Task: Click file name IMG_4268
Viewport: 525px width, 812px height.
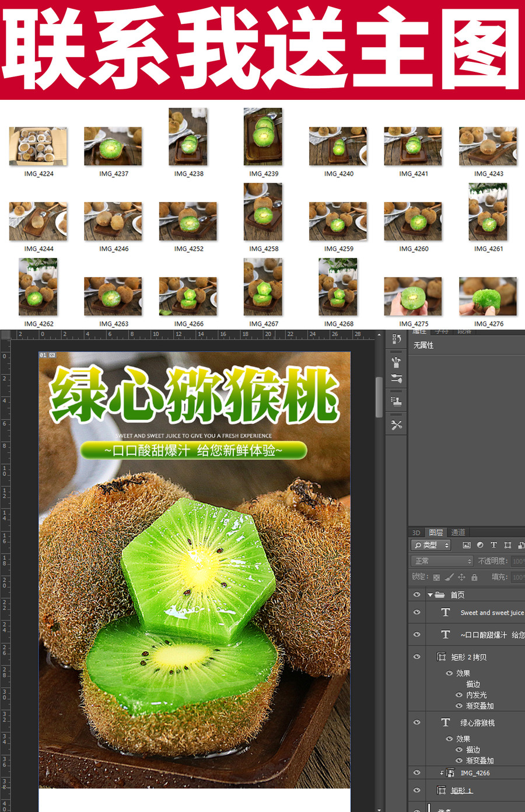Action: pyautogui.click(x=339, y=324)
